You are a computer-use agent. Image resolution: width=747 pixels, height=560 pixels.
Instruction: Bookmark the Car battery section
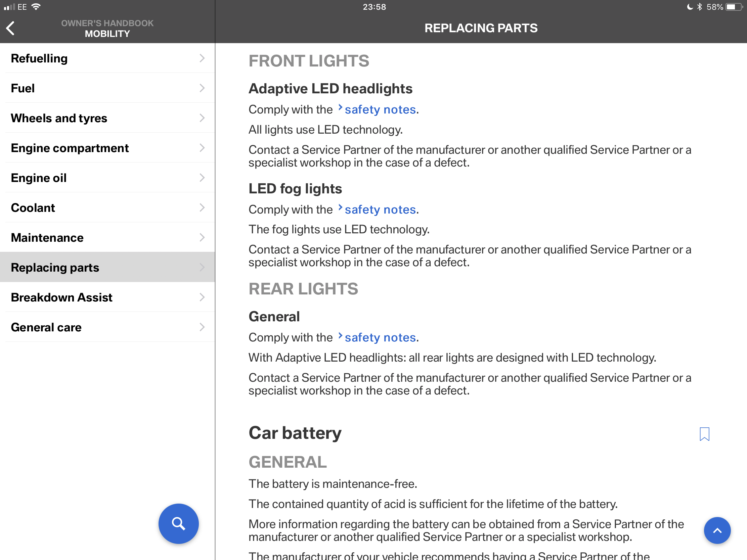(704, 434)
